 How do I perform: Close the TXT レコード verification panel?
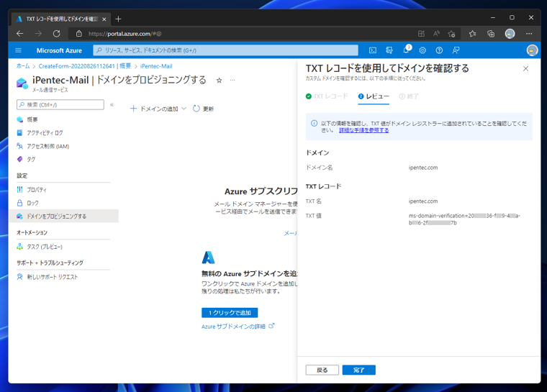[x=525, y=69]
